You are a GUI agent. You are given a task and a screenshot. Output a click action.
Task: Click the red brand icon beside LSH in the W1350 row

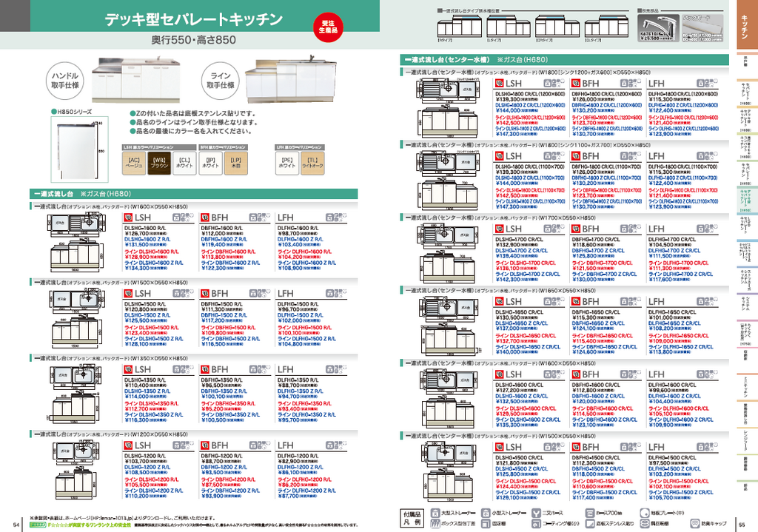tap(128, 370)
